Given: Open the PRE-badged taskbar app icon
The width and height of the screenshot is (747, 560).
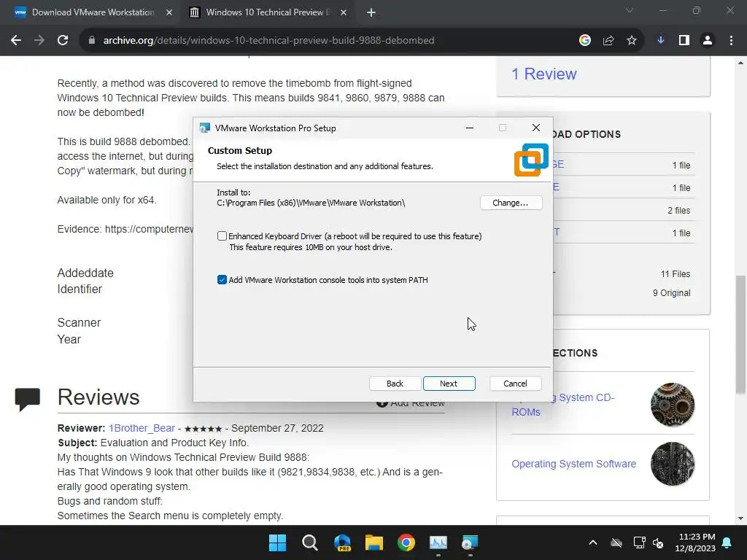Looking at the screenshot, I should click(342, 542).
